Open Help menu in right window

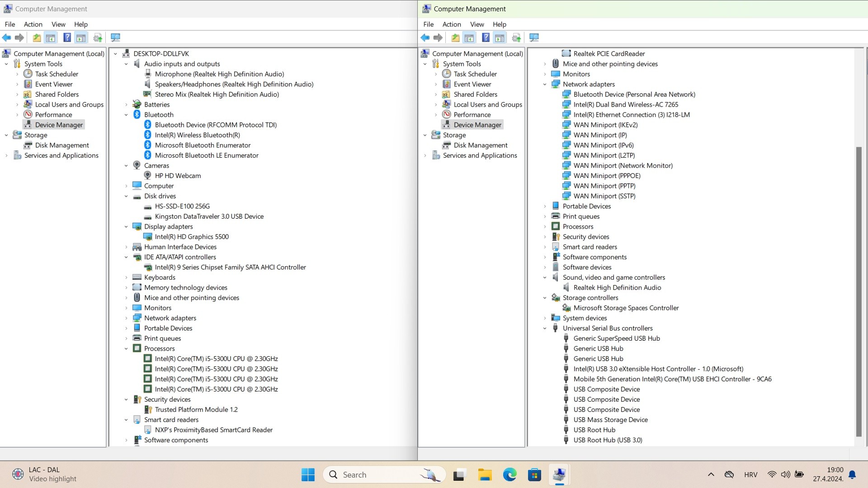click(x=500, y=24)
